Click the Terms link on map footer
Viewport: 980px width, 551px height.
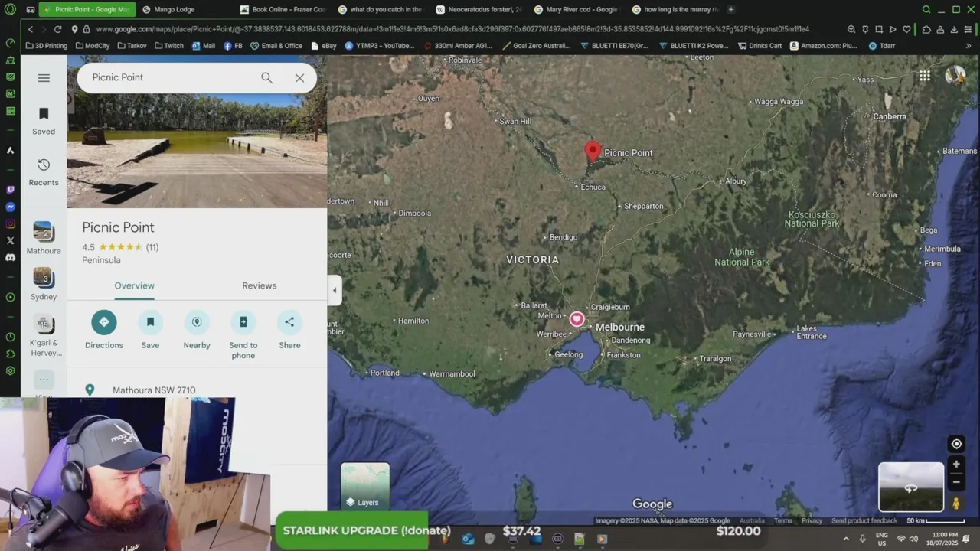click(x=782, y=521)
